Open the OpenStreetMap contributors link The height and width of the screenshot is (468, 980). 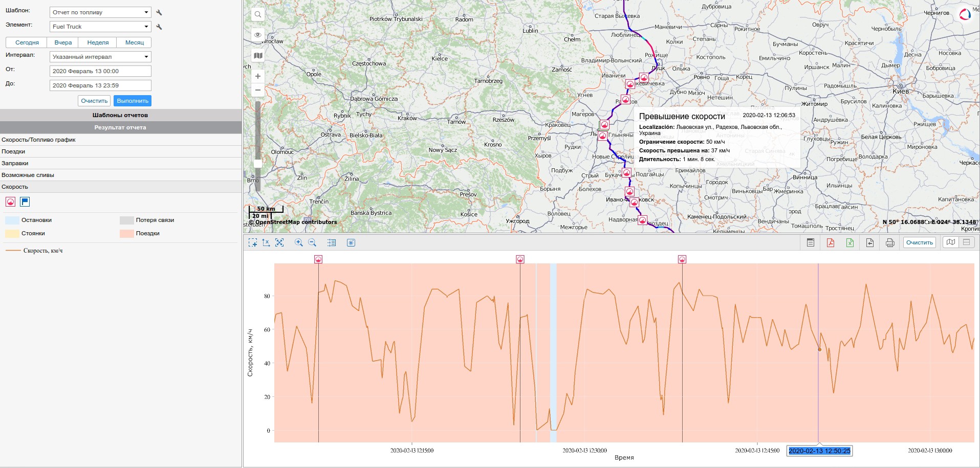pyautogui.click(x=296, y=222)
